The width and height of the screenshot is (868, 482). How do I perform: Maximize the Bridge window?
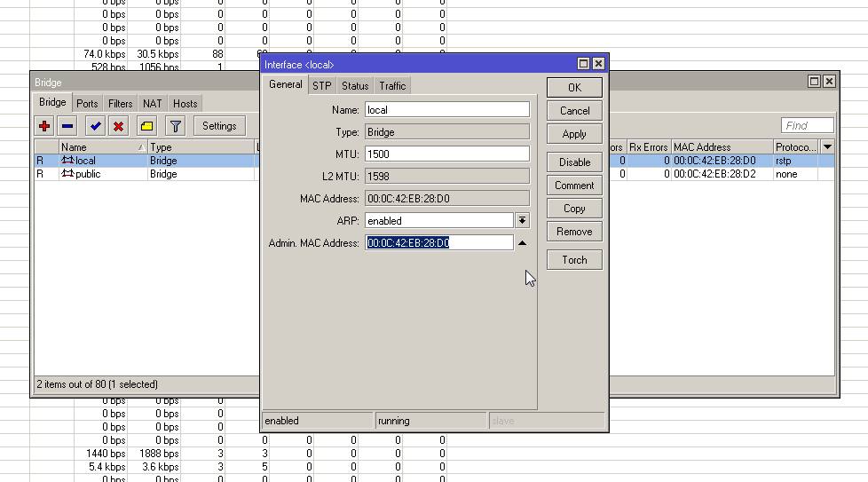point(814,82)
